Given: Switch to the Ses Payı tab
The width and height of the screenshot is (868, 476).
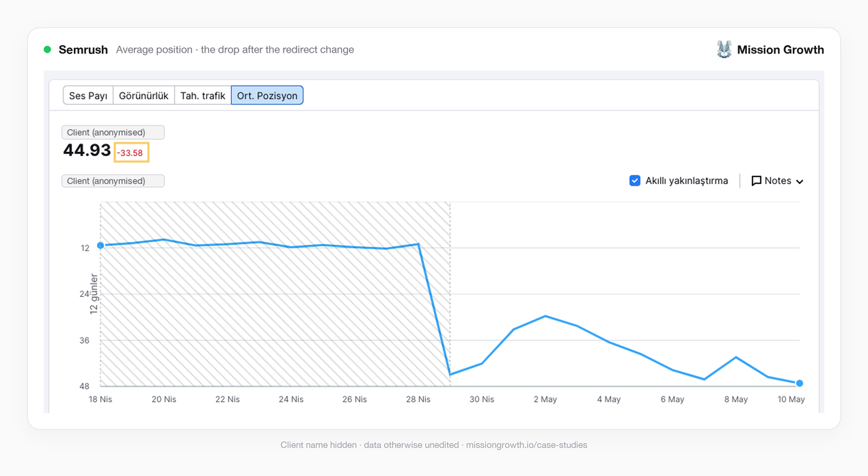Looking at the screenshot, I should click(x=88, y=96).
